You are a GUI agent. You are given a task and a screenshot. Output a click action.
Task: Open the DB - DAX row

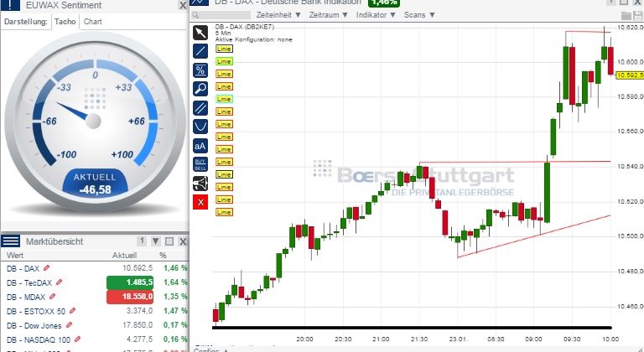tap(95, 268)
